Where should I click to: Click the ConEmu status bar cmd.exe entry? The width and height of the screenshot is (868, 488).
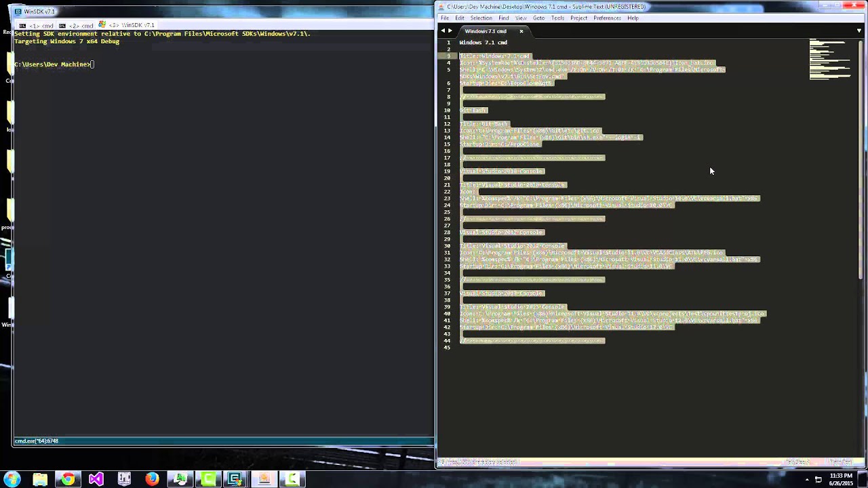tap(37, 441)
